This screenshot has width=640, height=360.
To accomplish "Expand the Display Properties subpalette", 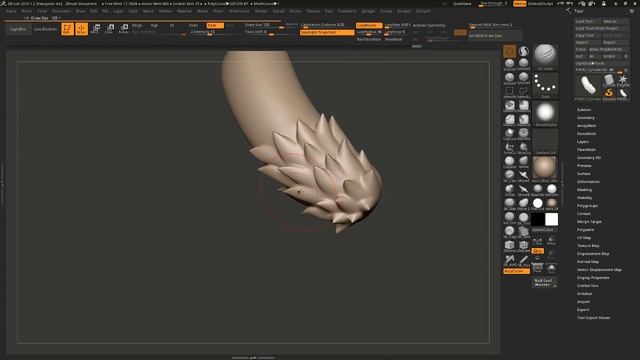I will click(593, 278).
